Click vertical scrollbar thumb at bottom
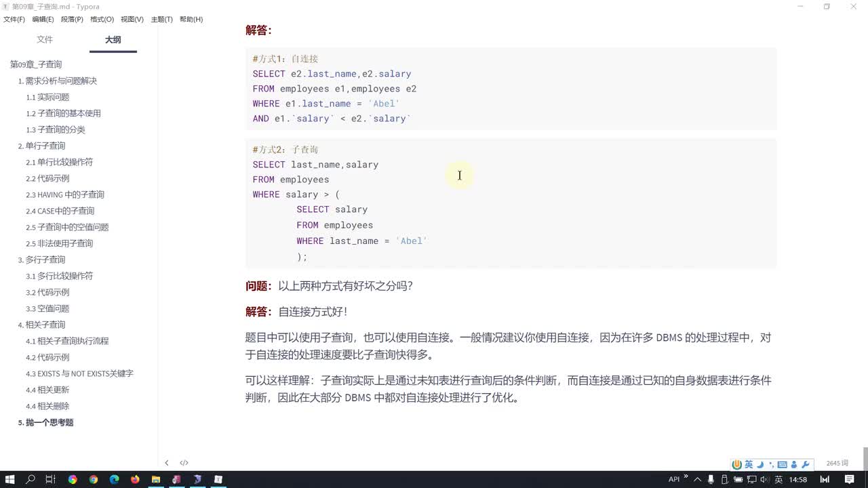 (x=865, y=457)
